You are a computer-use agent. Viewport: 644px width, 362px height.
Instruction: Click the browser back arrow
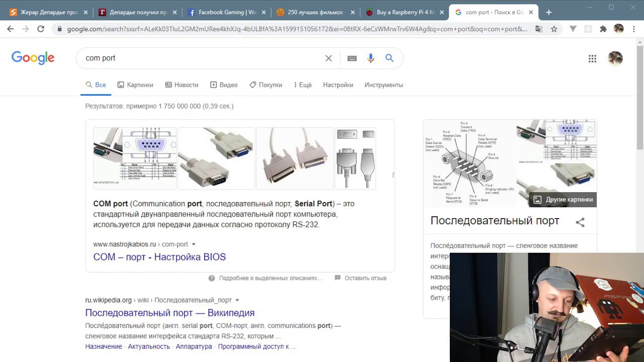coord(11,29)
